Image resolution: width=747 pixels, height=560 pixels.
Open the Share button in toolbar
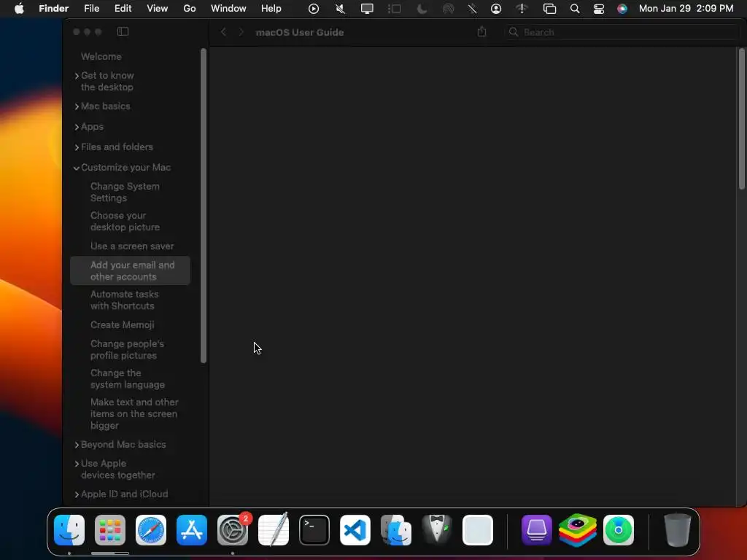[x=481, y=31]
